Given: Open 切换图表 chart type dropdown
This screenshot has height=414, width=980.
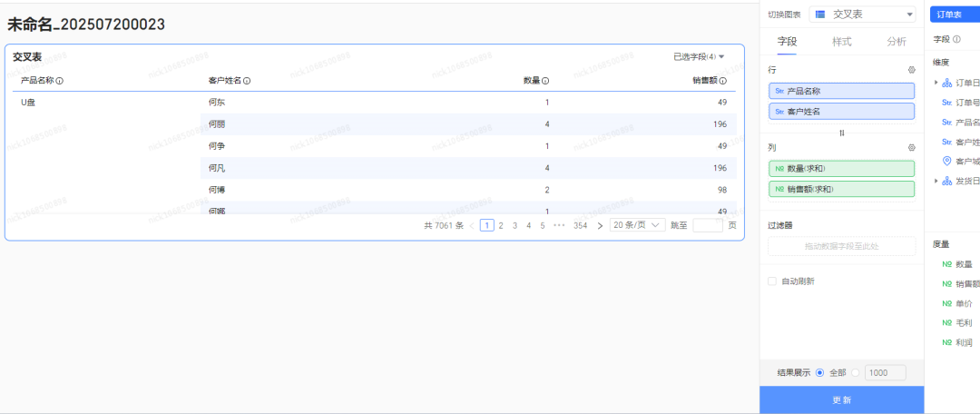Looking at the screenshot, I should click(x=862, y=15).
